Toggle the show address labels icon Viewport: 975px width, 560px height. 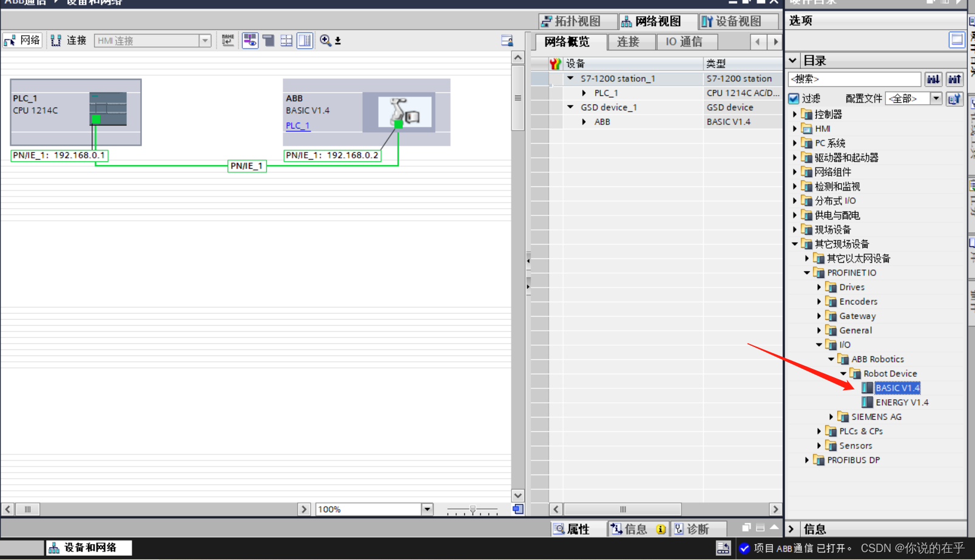click(x=250, y=41)
